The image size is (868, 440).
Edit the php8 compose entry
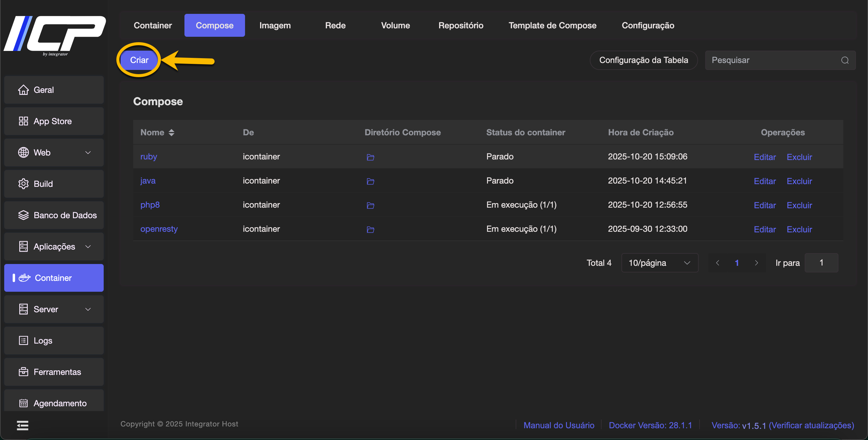765,205
